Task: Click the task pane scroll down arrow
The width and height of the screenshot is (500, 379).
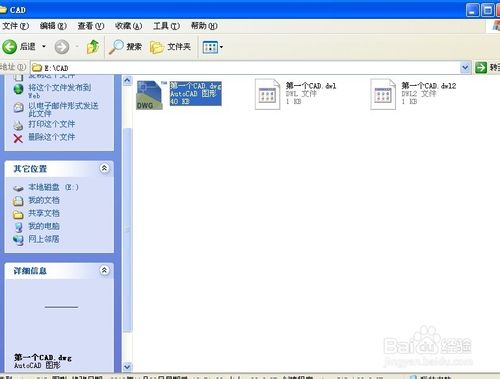Action: pos(127,367)
